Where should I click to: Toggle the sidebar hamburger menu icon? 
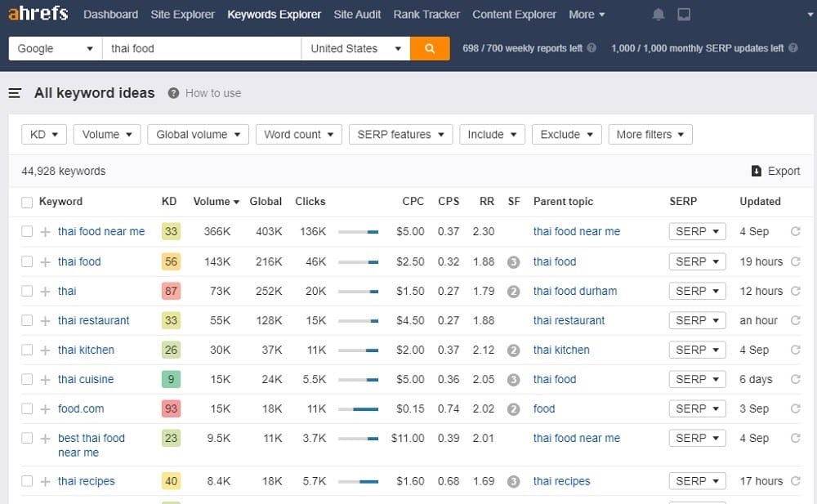[15, 93]
